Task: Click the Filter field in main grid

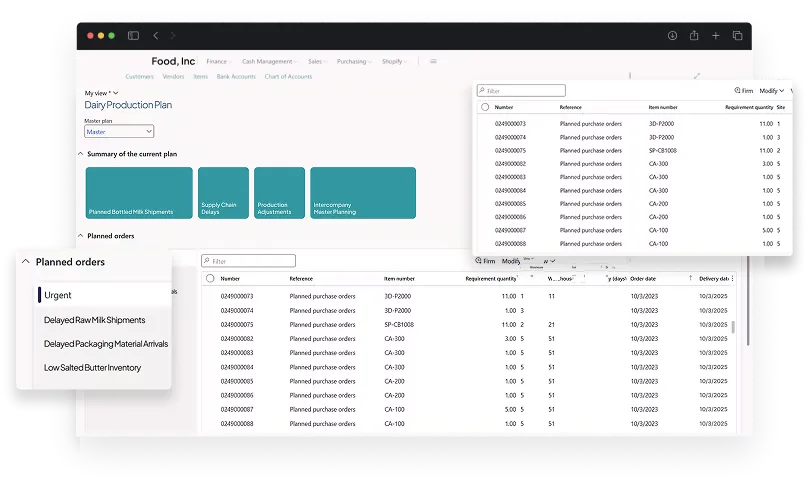Action: pyautogui.click(x=248, y=261)
